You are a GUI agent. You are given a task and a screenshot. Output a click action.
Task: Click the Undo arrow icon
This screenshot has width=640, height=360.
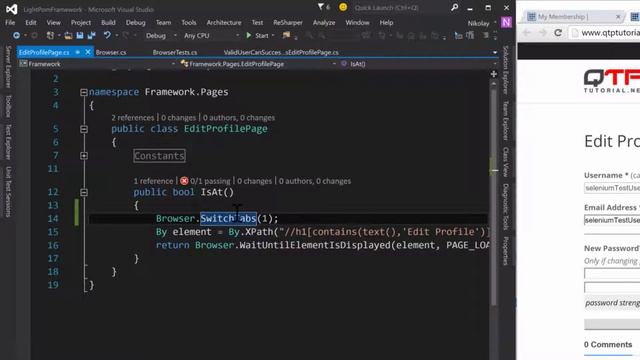(x=107, y=36)
